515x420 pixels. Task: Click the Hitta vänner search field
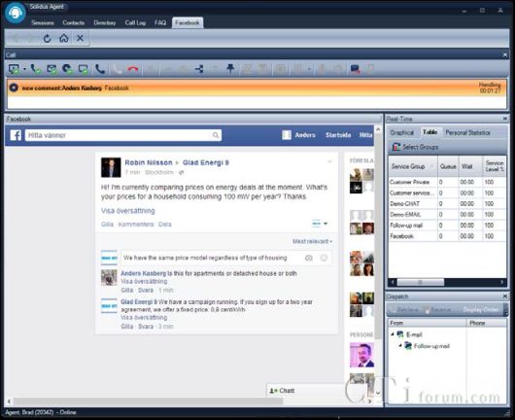point(123,135)
